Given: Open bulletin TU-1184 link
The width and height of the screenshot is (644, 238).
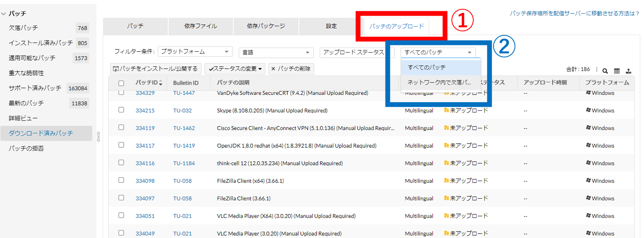Looking at the screenshot, I should point(184,163).
